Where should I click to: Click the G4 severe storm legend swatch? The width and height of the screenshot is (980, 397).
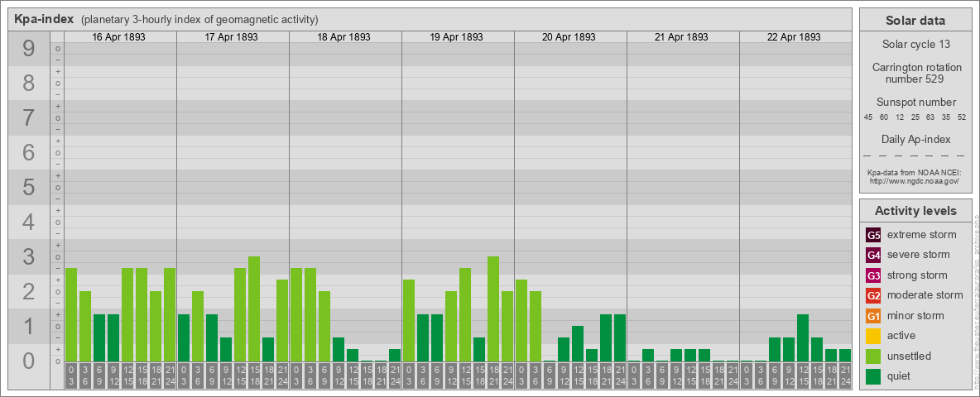[874, 256]
